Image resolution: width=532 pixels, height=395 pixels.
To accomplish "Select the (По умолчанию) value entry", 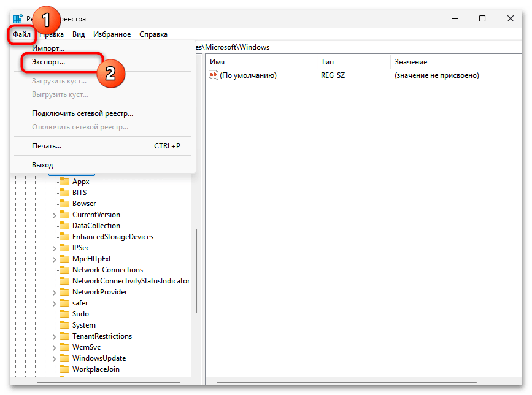I will [248, 75].
